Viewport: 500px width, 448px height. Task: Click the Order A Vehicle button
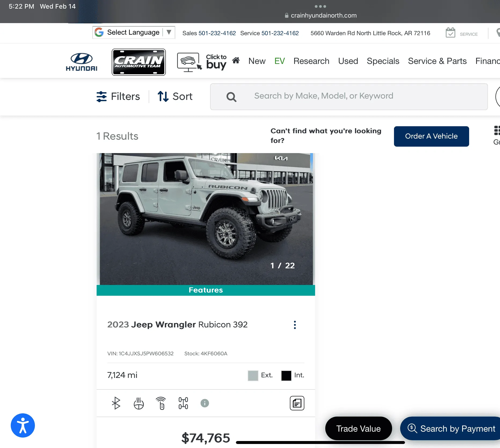pyautogui.click(x=431, y=136)
